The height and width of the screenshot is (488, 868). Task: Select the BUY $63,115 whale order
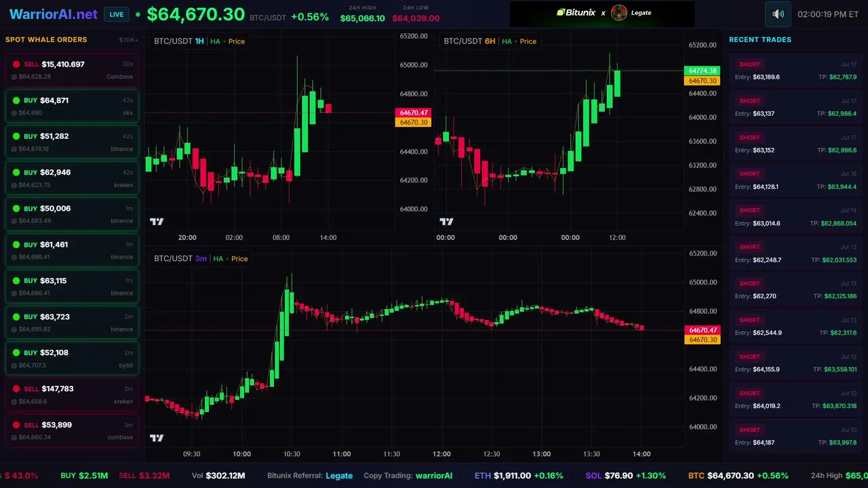[72, 286]
